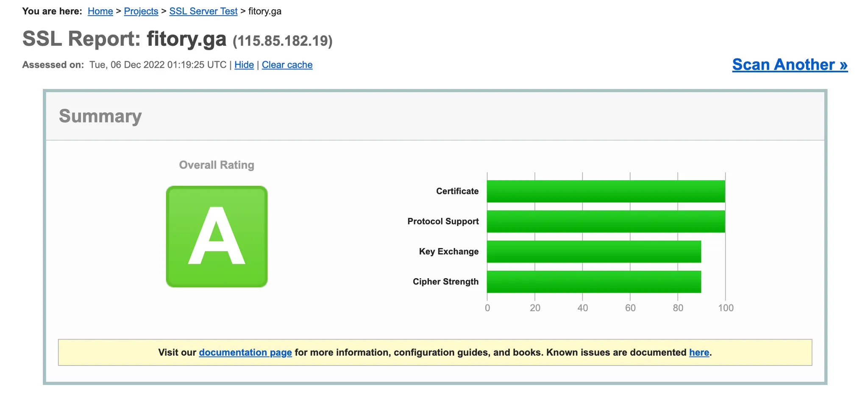The image size is (868, 393).
Task: Click the Key Exchange score bar
Action: click(594, 252)
